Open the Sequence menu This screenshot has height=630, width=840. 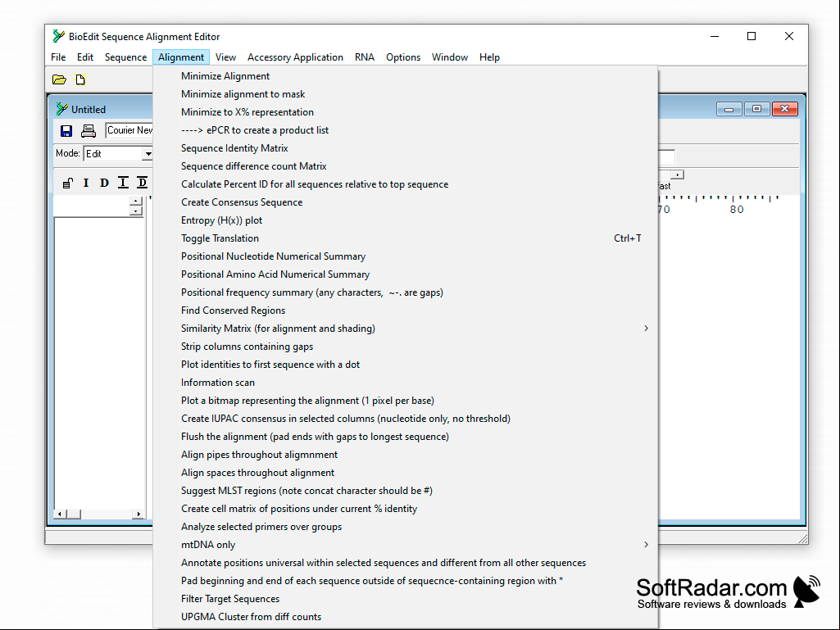[126, 57]
